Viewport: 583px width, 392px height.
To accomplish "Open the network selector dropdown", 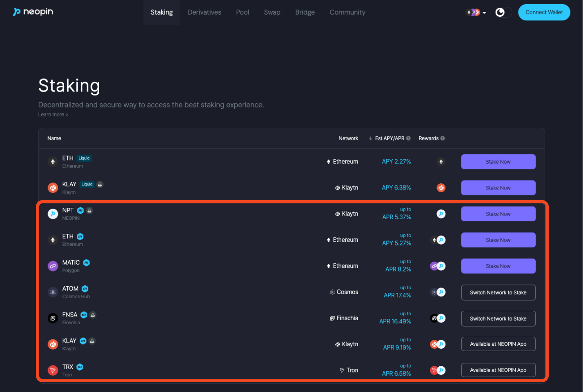I will (476, 12).
